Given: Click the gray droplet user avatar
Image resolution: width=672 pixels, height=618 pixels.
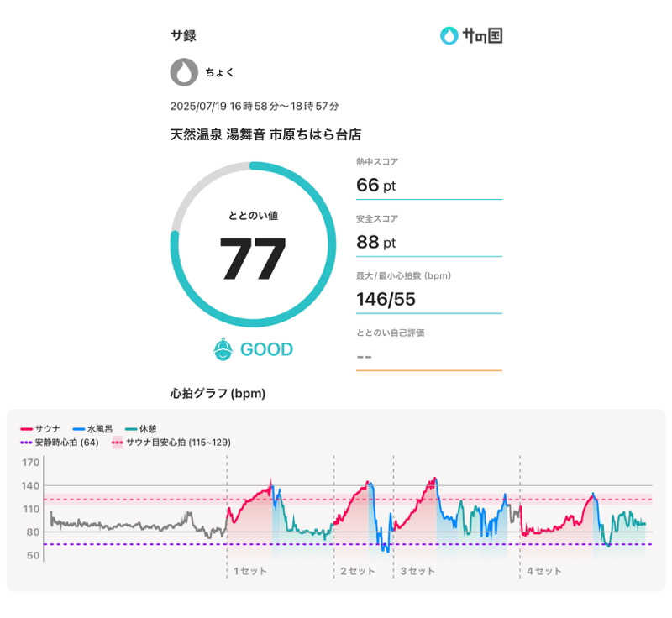Looking at the screenshot, I should [184, 72].
